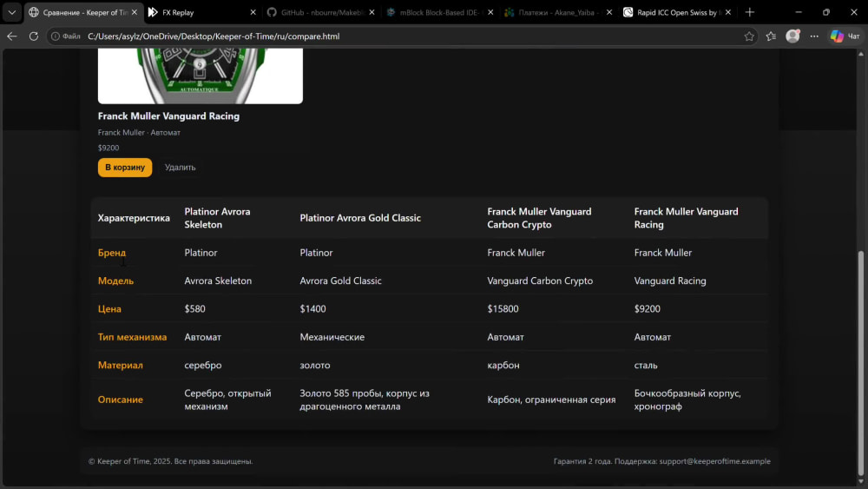
Task: Click the $1400 price cell
Action: 312,309
